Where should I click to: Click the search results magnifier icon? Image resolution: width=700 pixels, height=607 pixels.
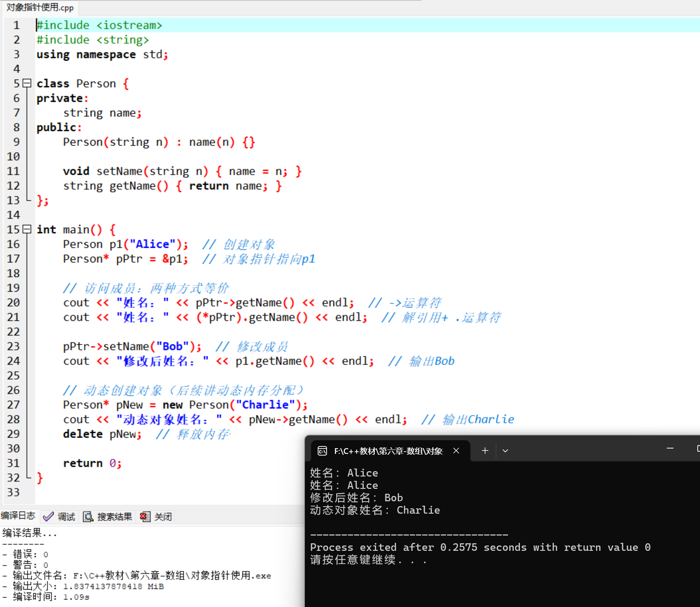(88, 517)
